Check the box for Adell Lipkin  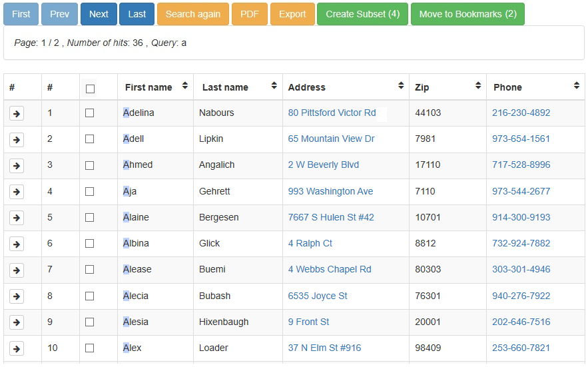[x=90, y=139]
